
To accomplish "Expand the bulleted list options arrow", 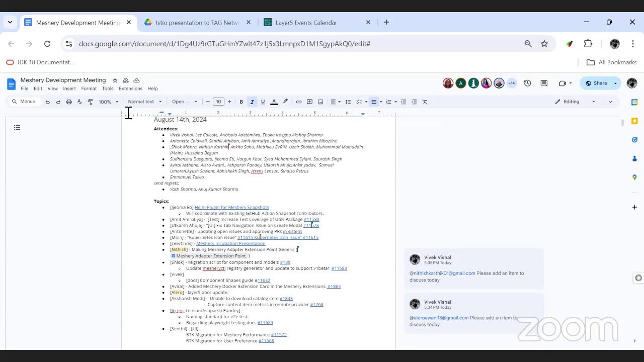I will pyautogui.click(x=381, y=102).
